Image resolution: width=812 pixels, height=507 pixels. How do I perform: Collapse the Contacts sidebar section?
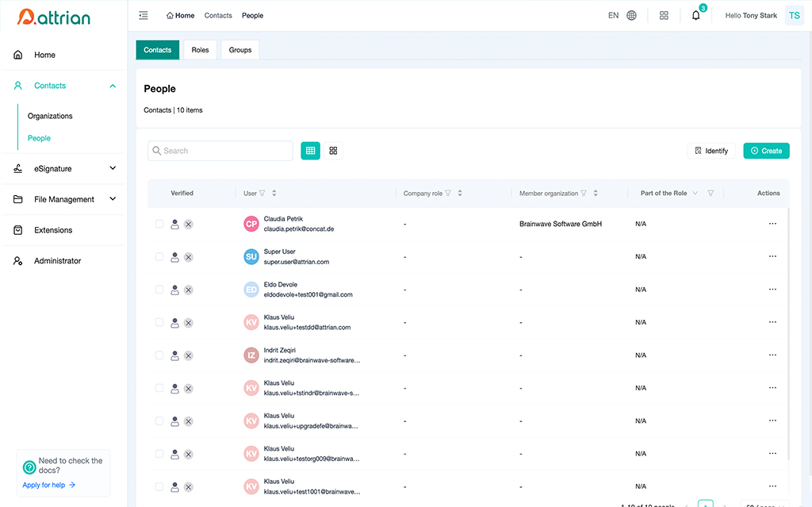(113, 86)
